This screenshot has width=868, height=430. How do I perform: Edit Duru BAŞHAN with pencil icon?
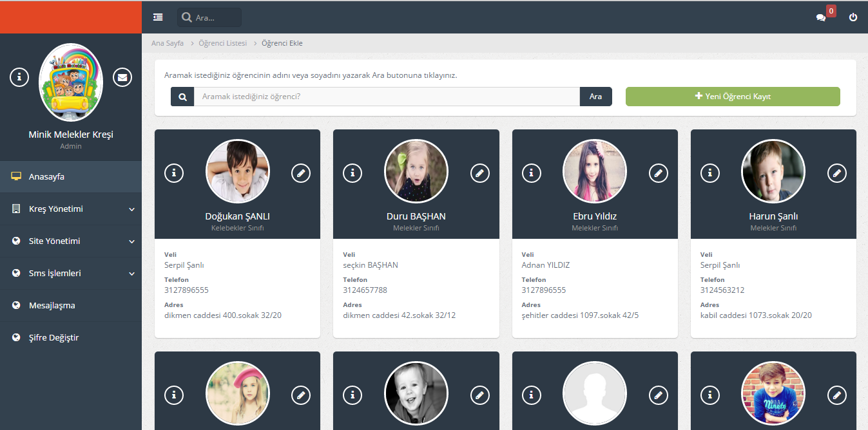479,173
